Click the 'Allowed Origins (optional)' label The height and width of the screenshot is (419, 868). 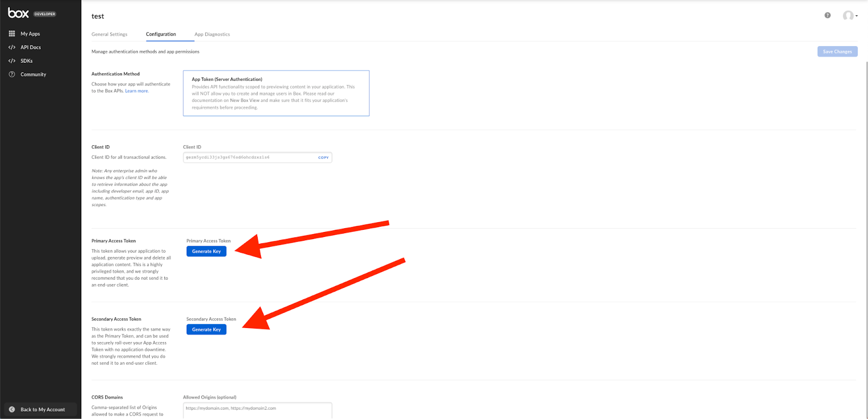(209, 397)
